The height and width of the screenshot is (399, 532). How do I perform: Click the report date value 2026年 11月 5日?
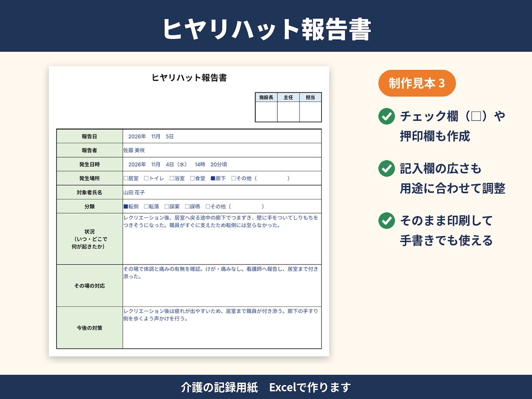point(151,136)
